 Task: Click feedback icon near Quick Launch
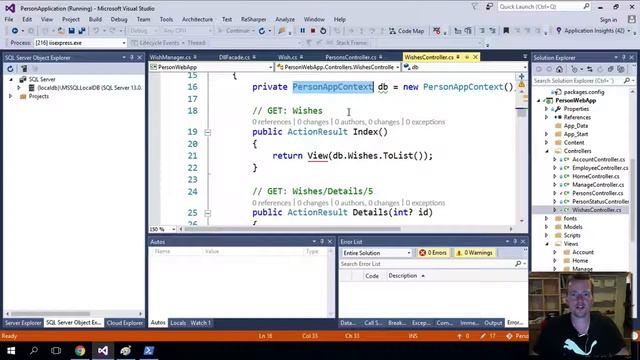pos(489,7)
